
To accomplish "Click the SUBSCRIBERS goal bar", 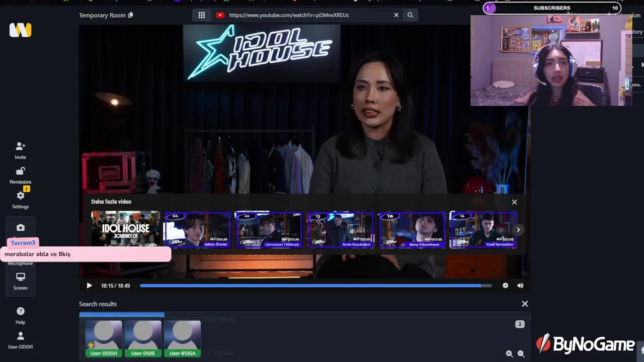I will pyautogui.click(x=552, y=8).
